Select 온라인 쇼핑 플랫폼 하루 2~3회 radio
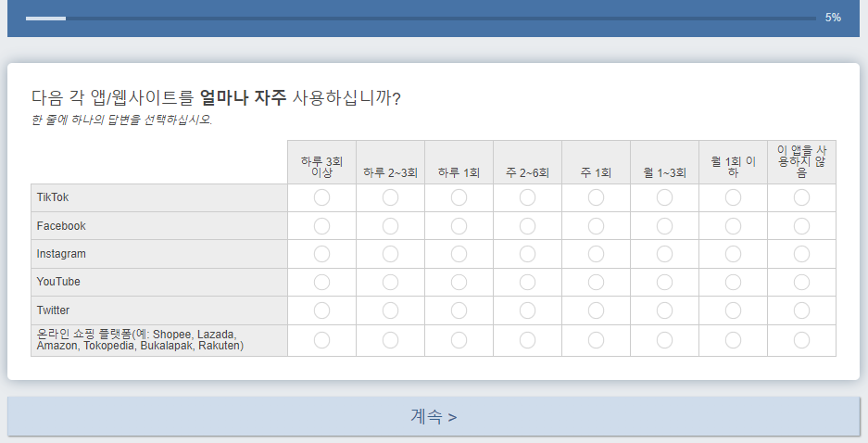868x443 pixels. pos(390,340)
